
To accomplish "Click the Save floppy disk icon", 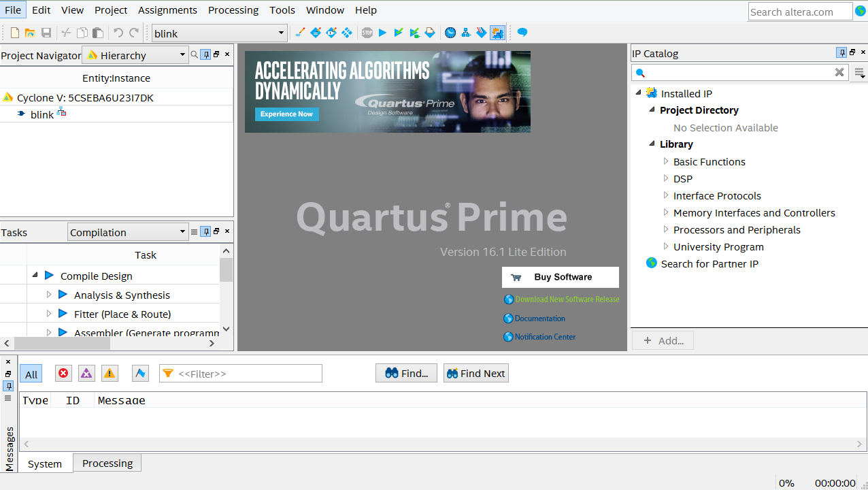I will pos(46,33).
